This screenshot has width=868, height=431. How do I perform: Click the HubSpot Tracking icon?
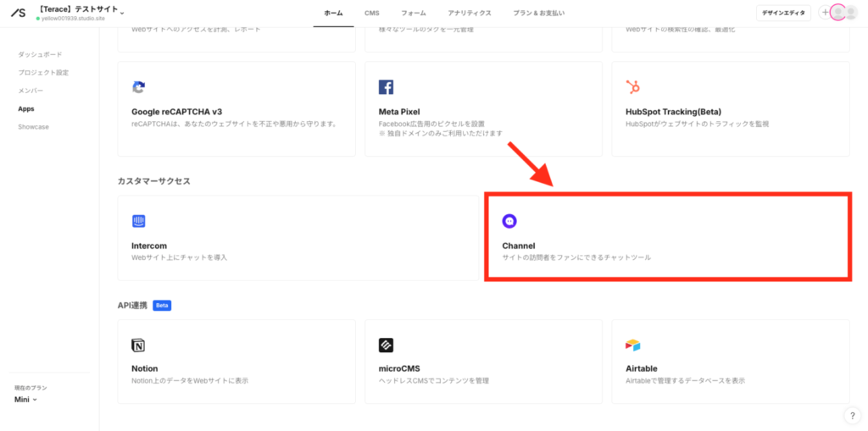point(632,87)
